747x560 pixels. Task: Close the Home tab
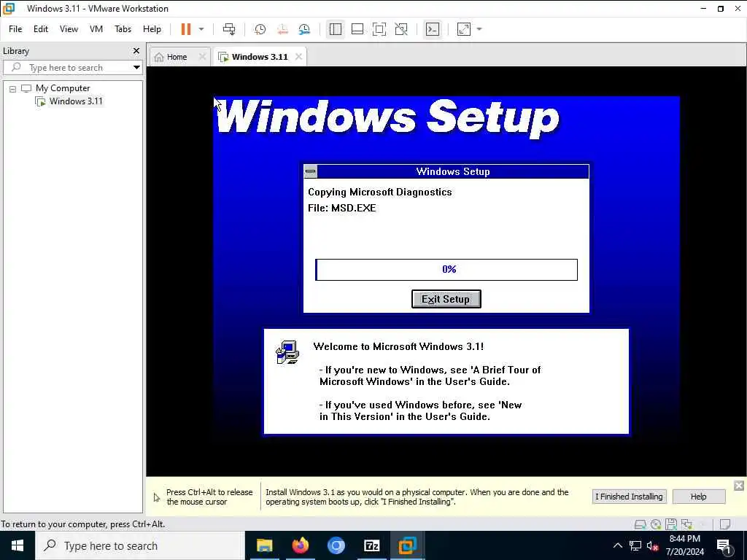point(203,57)
